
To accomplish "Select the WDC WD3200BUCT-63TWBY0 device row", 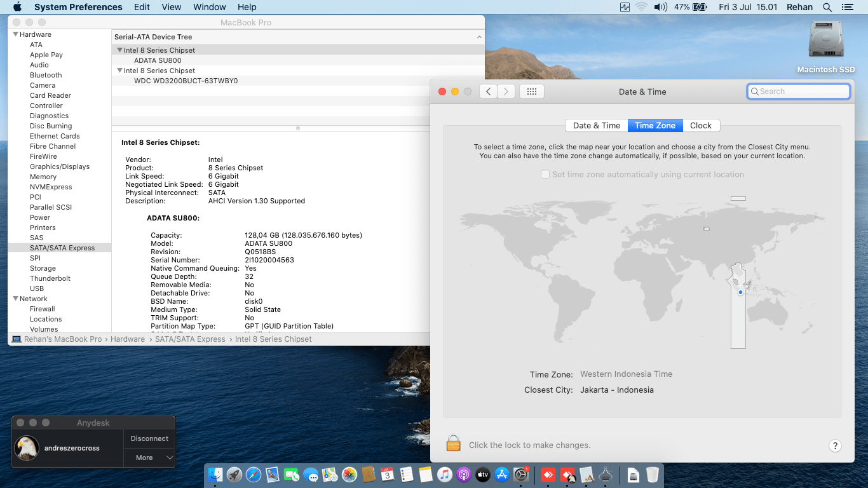I will (x=298, y=81).
